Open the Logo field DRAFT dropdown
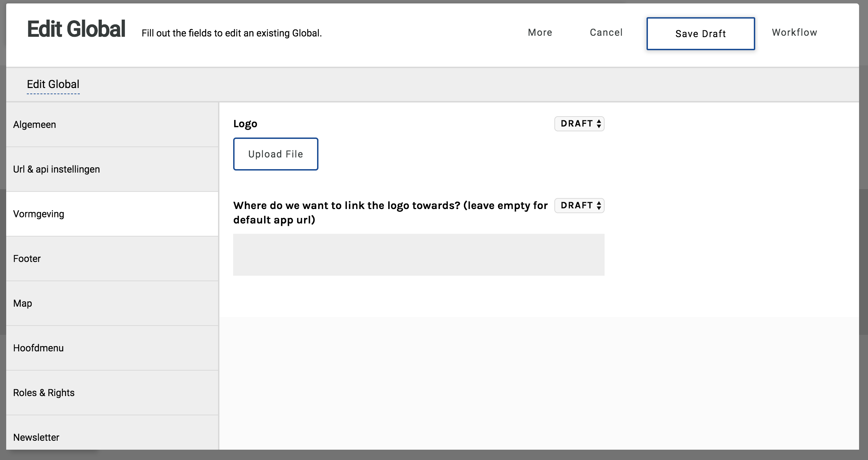The width and height of the screenshot is (868, 460). (x=579, y=124)
